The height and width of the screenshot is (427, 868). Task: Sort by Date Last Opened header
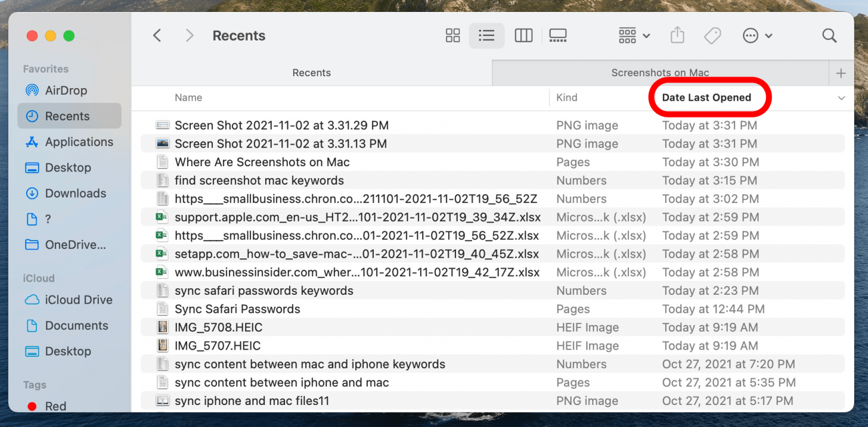706,98
